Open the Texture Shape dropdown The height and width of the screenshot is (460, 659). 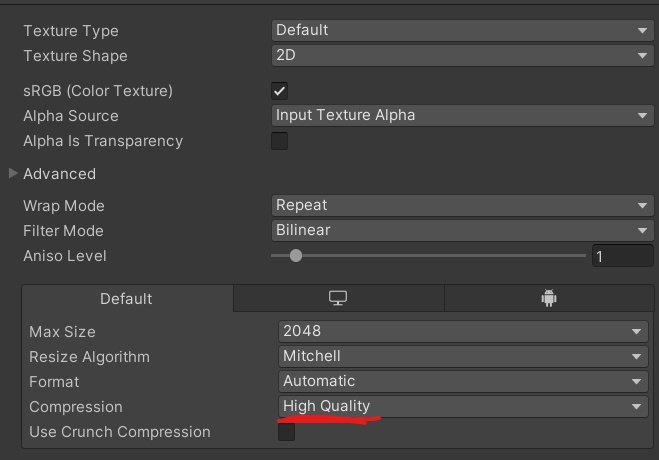point(463,55)
